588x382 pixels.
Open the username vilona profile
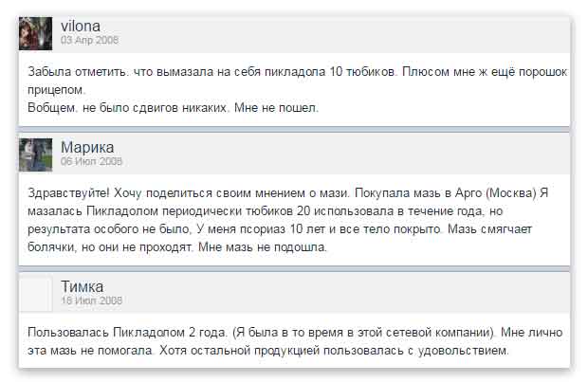click(81, 27)
